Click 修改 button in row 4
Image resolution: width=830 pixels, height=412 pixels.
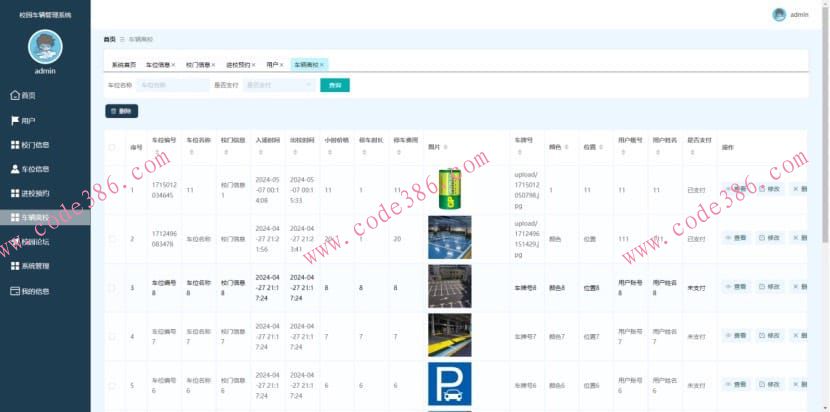pyautogui.click(x=770, y=336)
